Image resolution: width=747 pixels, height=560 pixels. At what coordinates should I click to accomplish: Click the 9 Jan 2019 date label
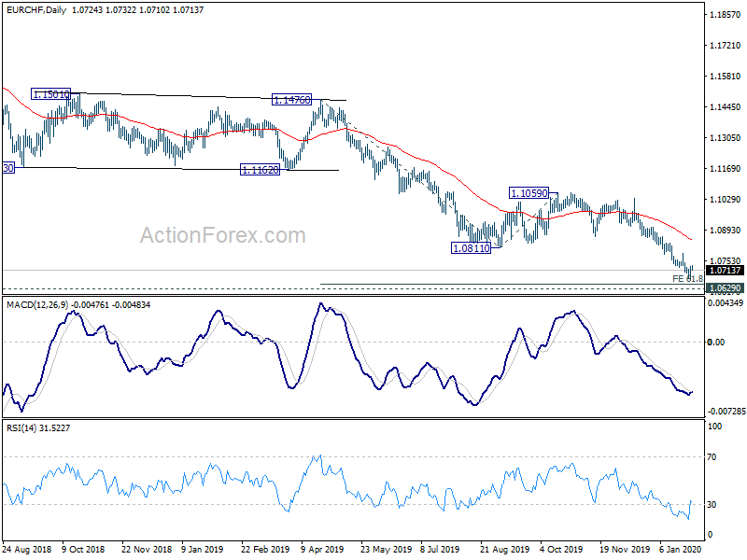point(203,549)
